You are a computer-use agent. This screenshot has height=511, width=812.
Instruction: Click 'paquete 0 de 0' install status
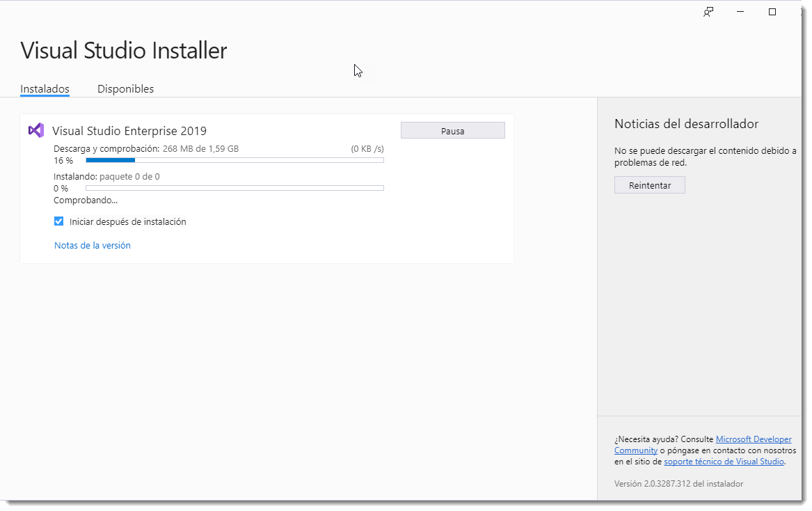pos(129,176)
